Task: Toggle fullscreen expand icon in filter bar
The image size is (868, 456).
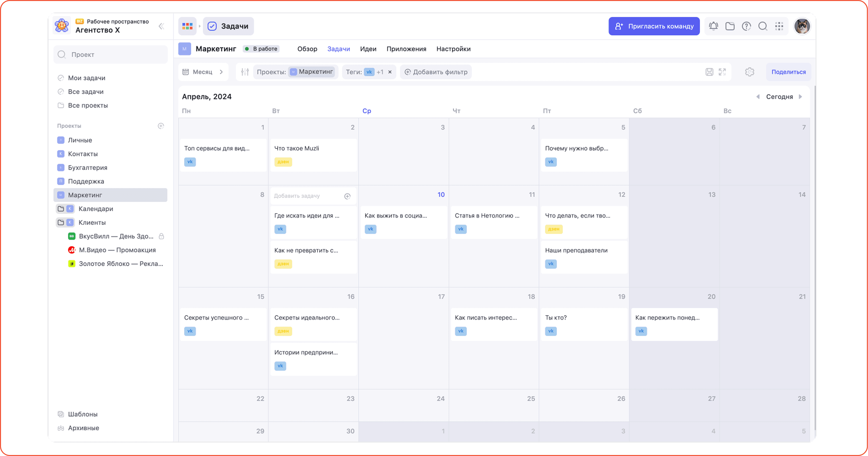Action: (x=722, y=72)
